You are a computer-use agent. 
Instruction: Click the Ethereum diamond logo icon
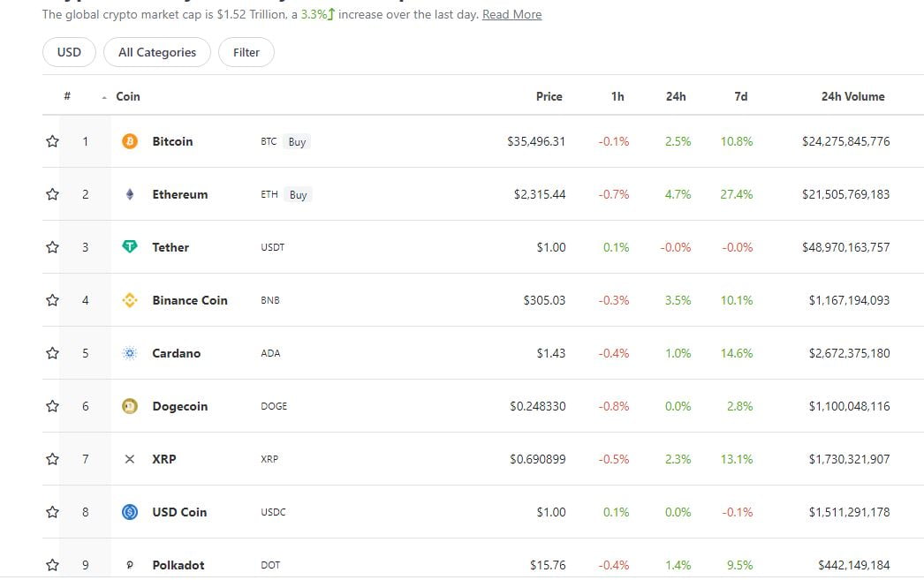point(130,194)
